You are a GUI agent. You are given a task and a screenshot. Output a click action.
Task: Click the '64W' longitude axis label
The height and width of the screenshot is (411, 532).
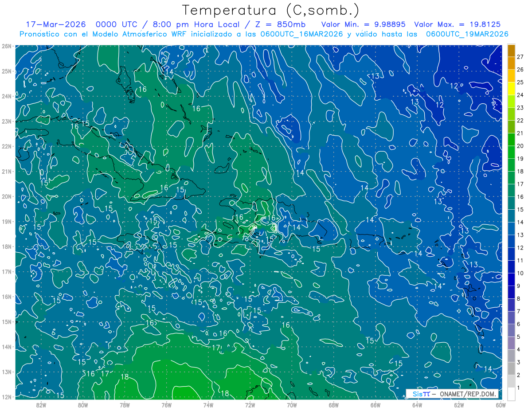417,405
